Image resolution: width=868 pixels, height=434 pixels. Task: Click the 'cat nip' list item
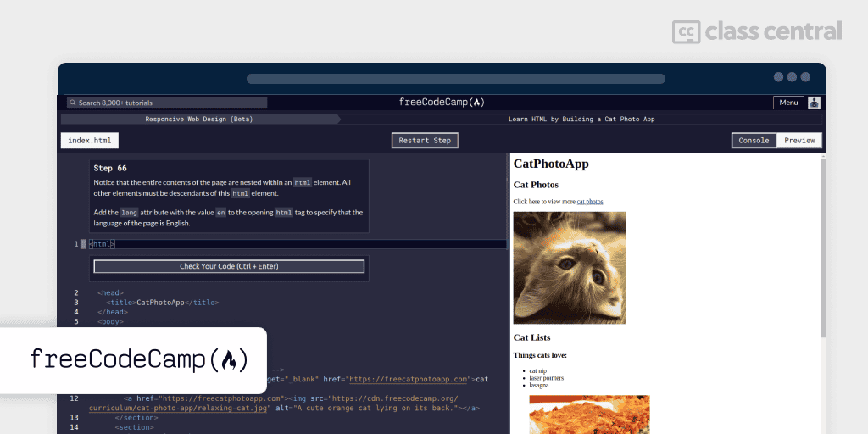(537, 371)
